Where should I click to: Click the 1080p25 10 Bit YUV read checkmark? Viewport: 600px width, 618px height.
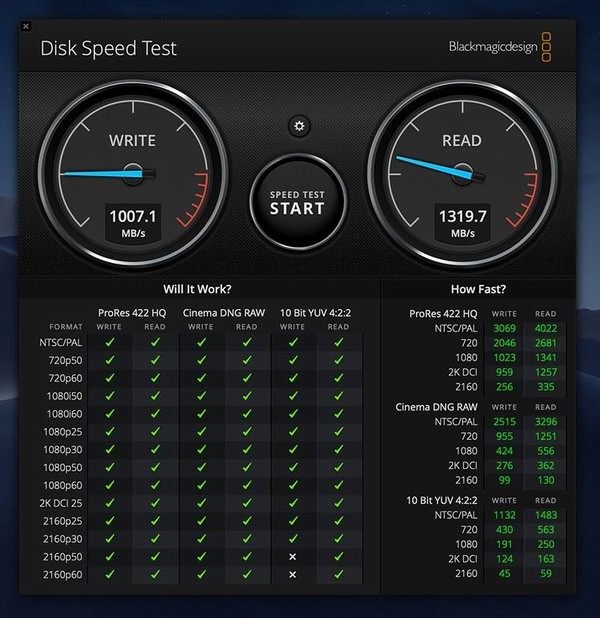click(x=338, y=432)
